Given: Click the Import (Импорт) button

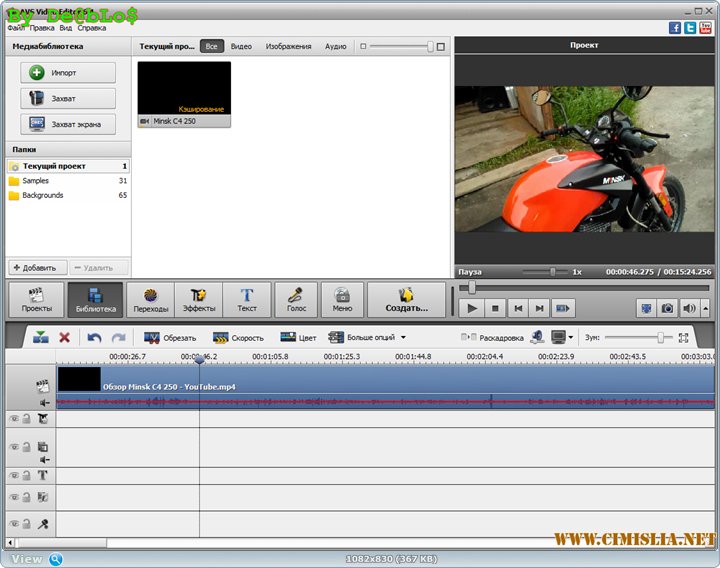Looking at the screenshot, I should [x=67, y=73].
